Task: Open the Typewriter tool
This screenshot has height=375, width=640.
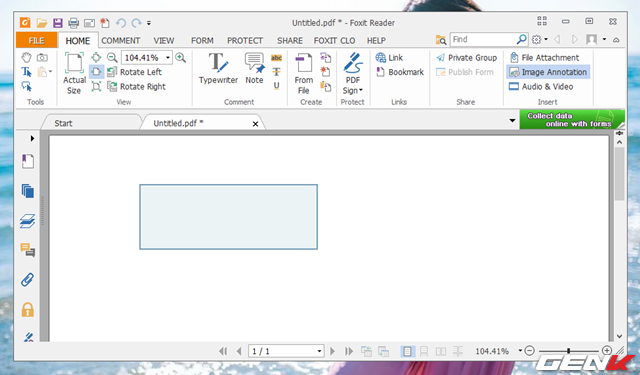Action: coord(218,69)
